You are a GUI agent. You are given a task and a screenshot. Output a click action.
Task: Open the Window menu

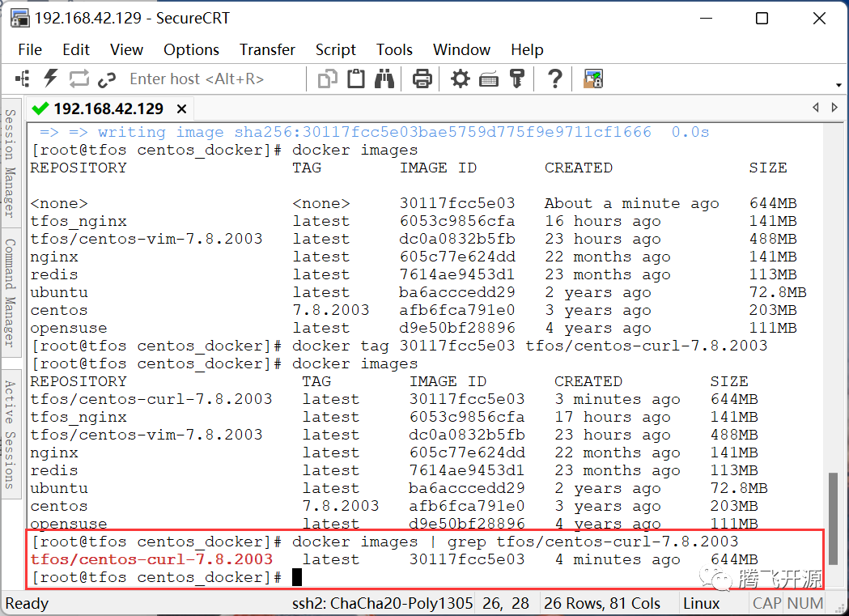tap(461, 50)
